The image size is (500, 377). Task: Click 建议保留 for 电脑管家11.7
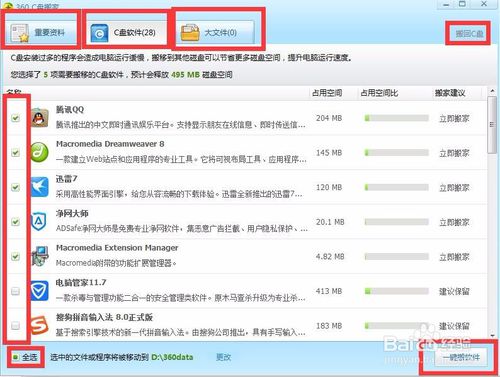pos(454,292)
